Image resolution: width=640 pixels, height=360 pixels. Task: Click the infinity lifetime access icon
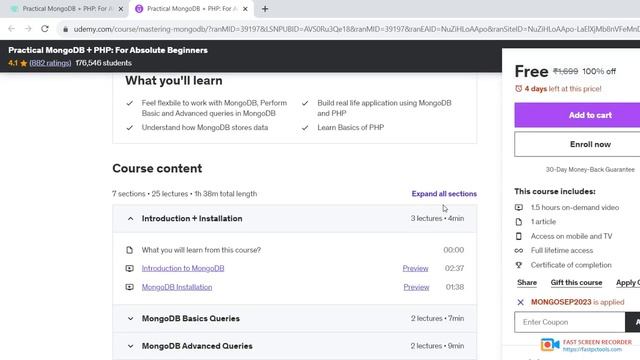pos(518,250)
